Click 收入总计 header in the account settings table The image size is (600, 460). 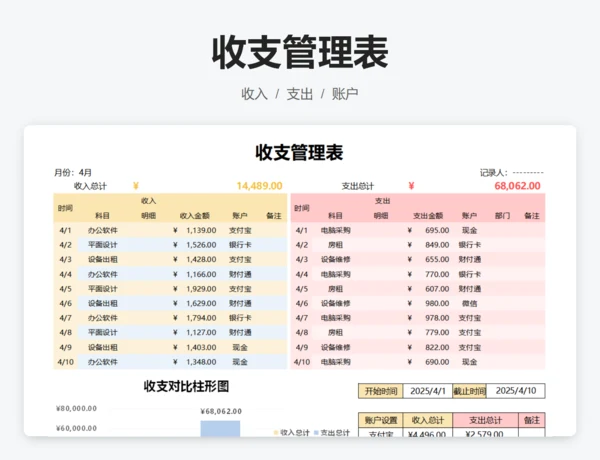pos(428,420)
